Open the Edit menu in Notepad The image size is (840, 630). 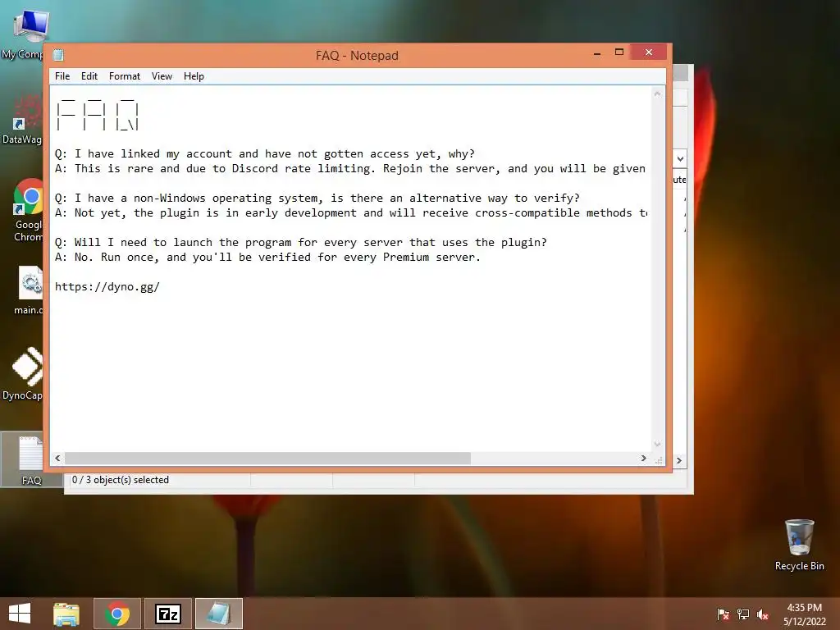pos(89,76)
